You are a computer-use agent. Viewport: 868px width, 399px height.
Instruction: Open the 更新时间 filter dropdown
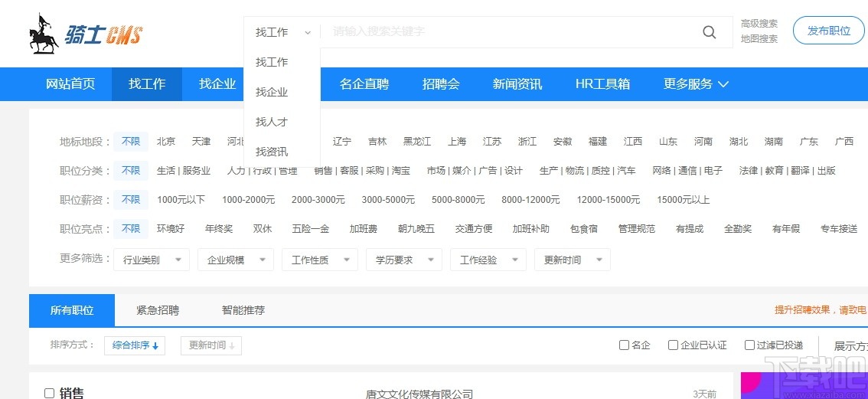(x=573, y=260)
